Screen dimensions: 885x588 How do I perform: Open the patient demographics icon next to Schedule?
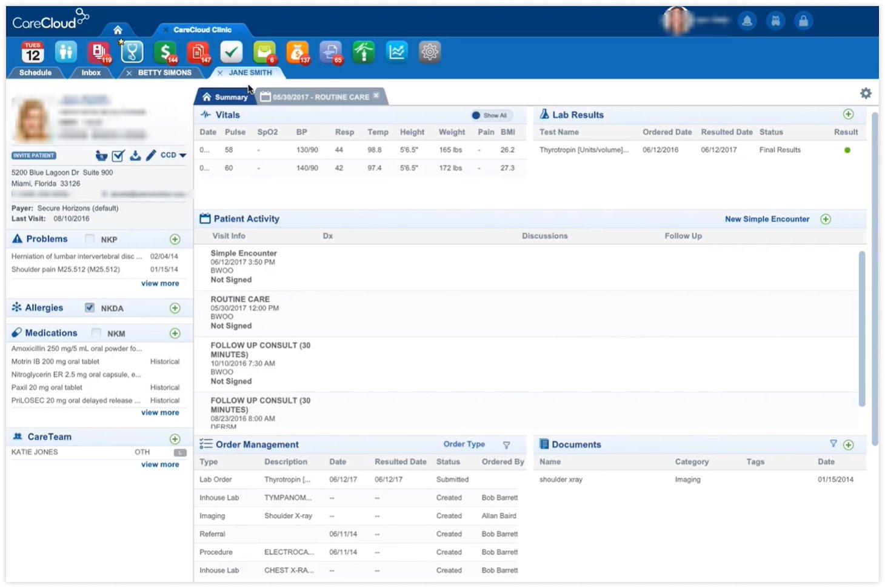coord(66,52)
